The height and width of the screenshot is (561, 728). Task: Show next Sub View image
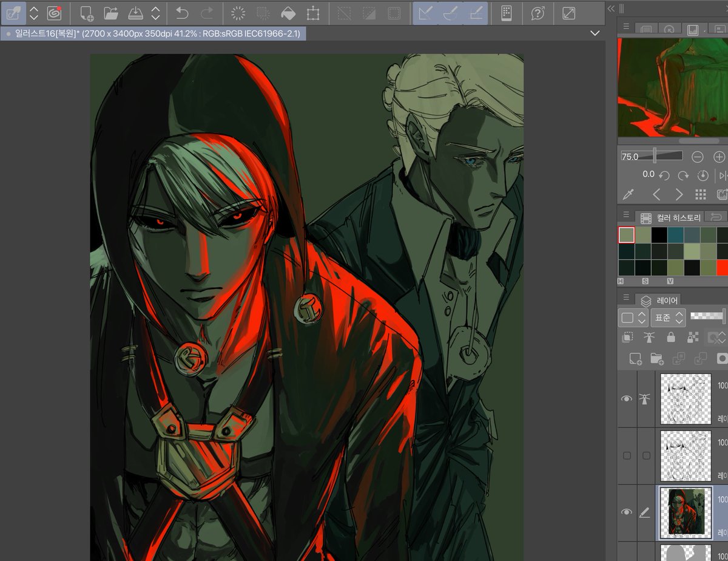pos(679,195)
